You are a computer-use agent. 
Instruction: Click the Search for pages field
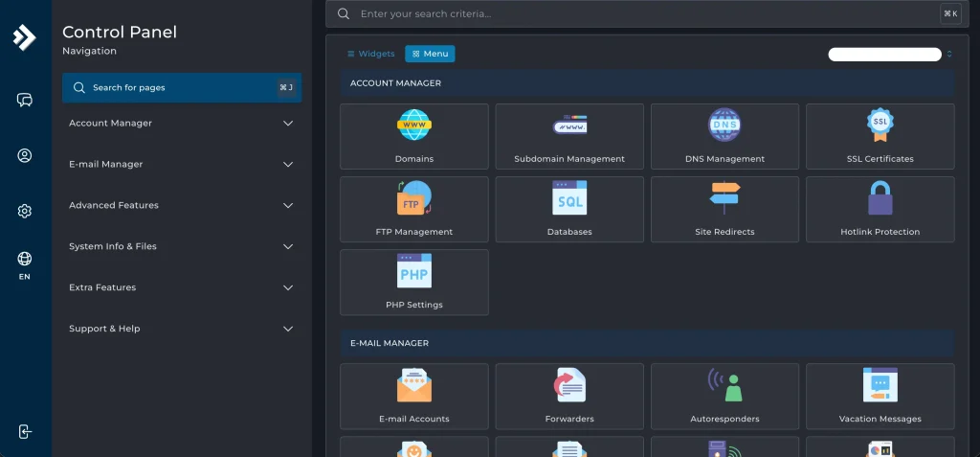[x=182, y=87]
